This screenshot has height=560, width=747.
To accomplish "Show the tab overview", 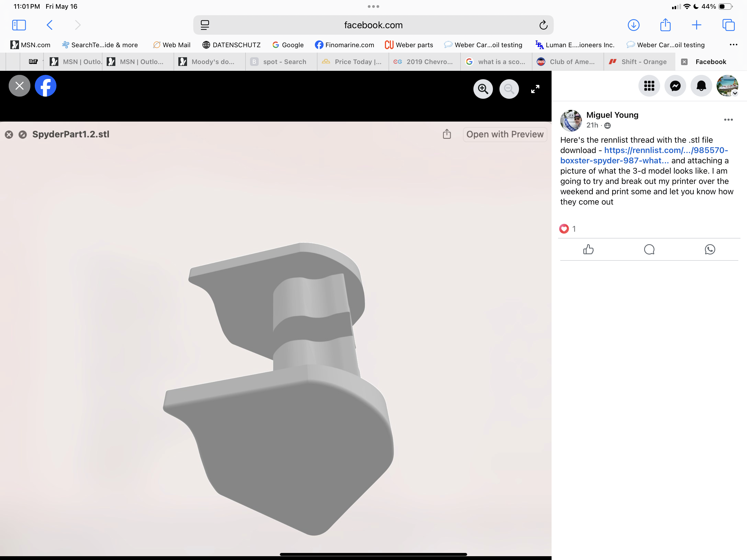I will pyautogui.click(x=728, y=25).
